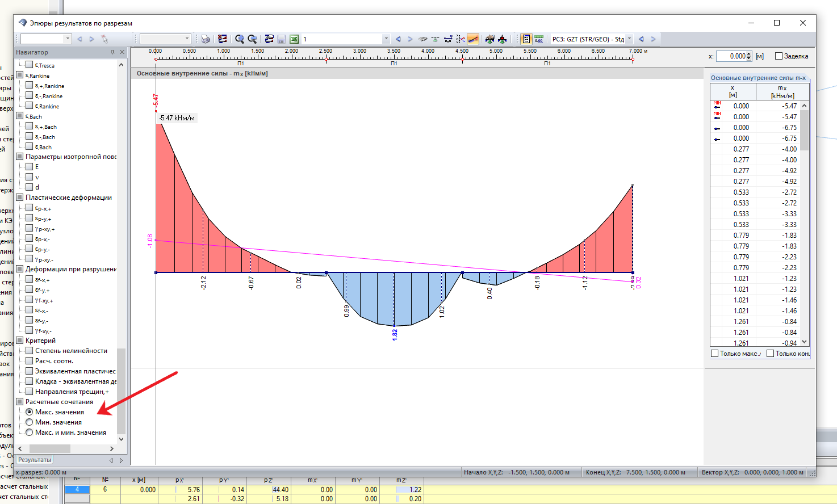This screenshot has width=837, height=504.
Task: Click the green Excel export icon
Action: coord(294,39)
